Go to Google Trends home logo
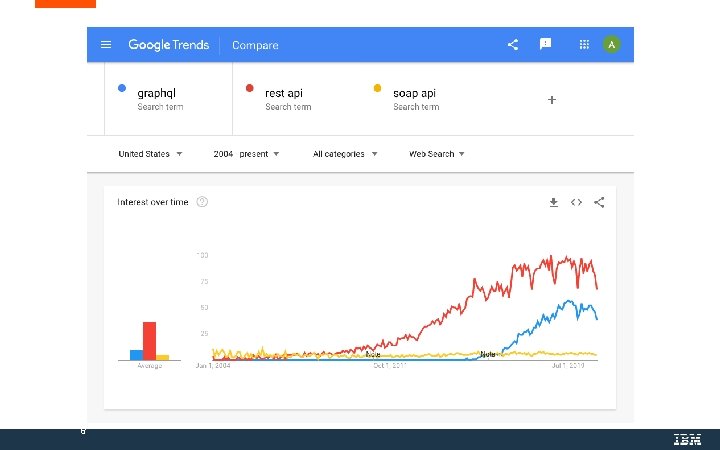 (x=168, y=45)
